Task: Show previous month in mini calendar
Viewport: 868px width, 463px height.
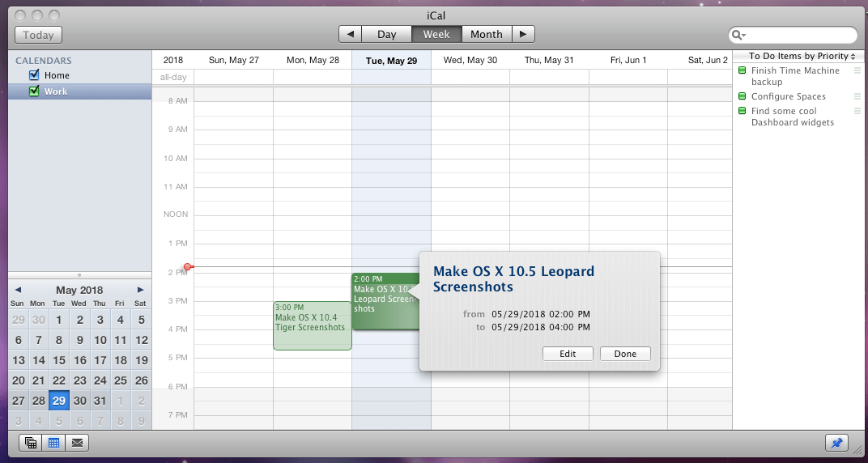Action: [18, 290]
